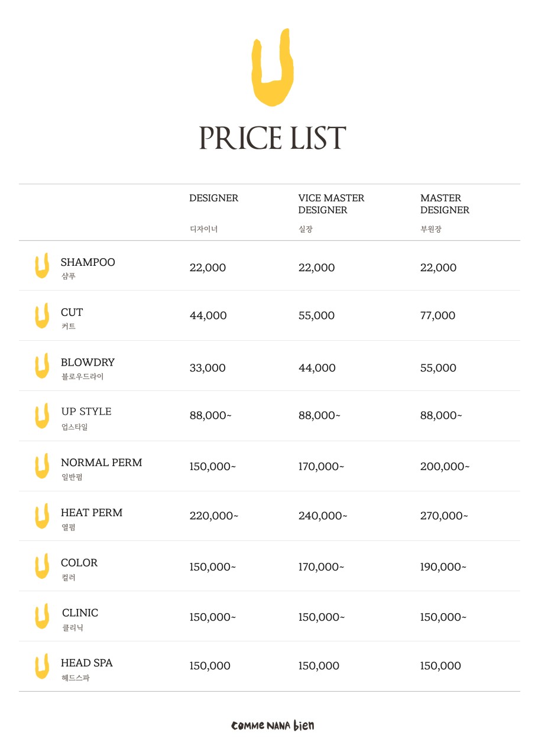
Task: Click the yellow icon beside COLOR
Action: (x=41, y=566)
